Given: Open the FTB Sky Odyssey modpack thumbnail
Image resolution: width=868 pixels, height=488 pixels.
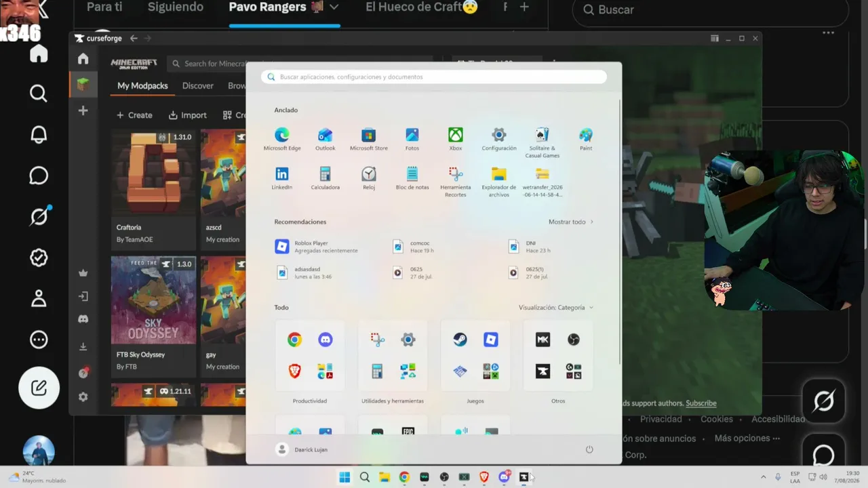Looking at the screenshot, I should tap(153, 300).
